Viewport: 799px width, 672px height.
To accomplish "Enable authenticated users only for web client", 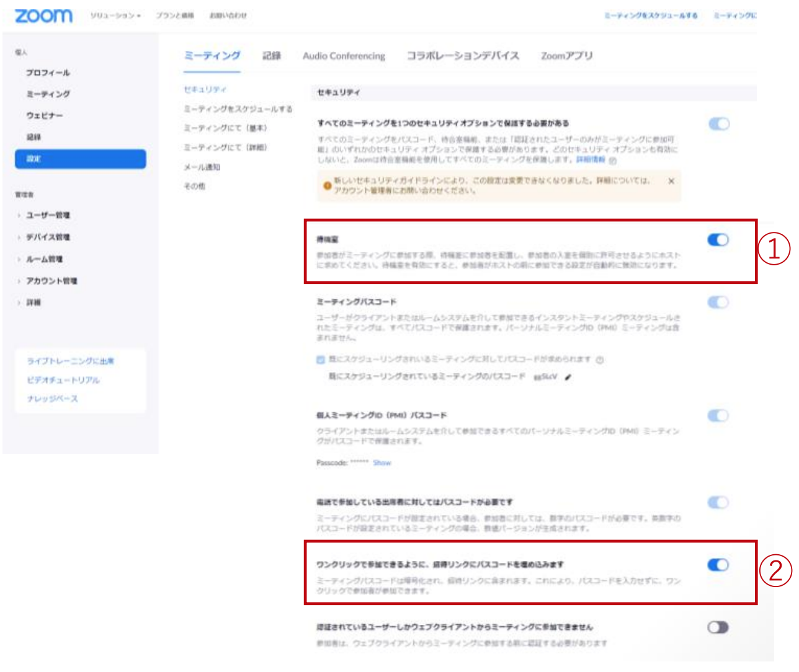I will point(718,627).
